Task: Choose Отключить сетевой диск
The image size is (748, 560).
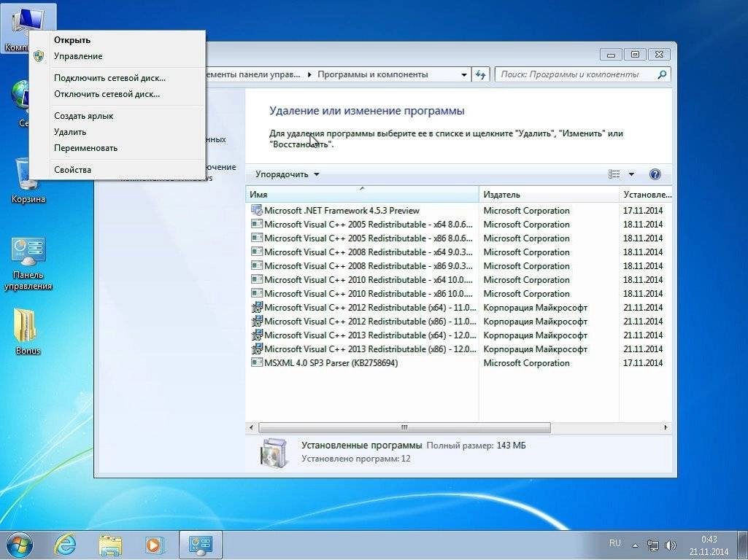Action: point(117,94)
